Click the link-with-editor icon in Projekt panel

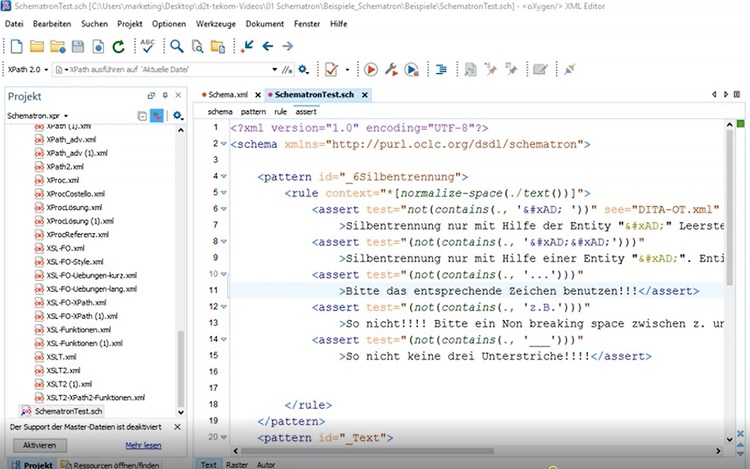156,115
